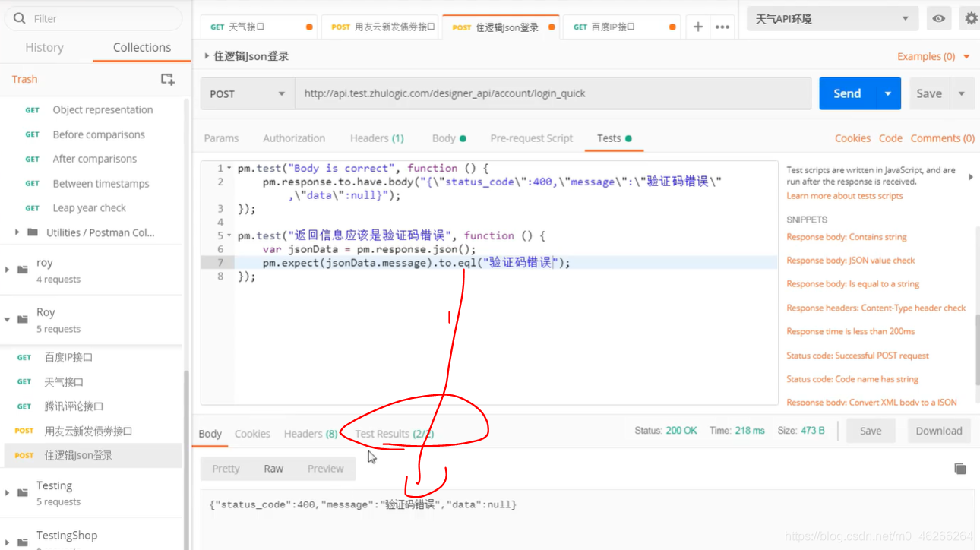Switch to the 用友云新发债券接口 request tab
The width and height of the screenshot is (980, 550).
point(382,27)
